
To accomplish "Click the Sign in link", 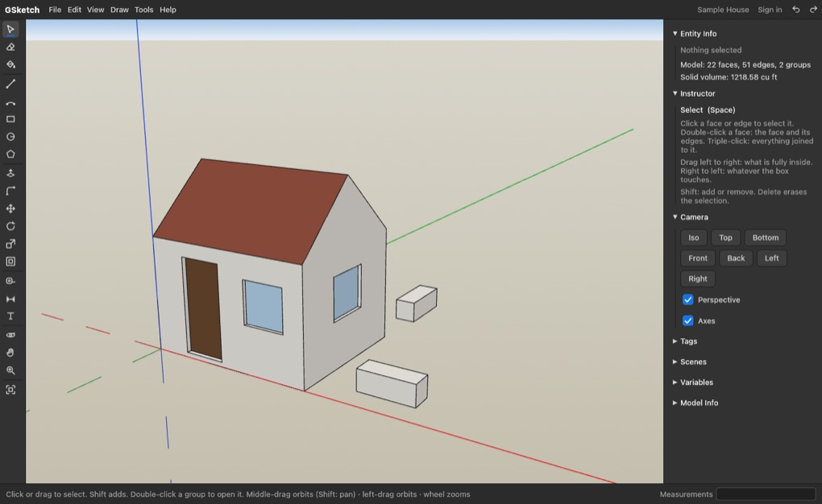I will pos(770,10).
